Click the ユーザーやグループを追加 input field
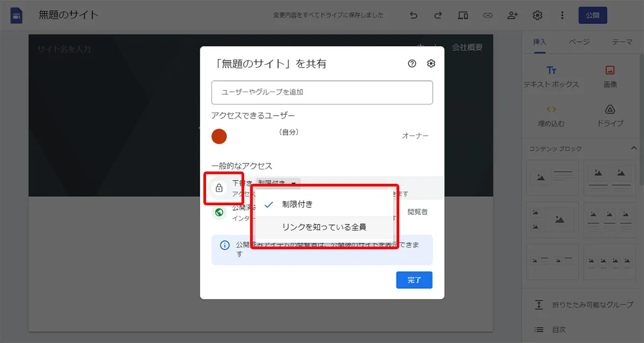The width and height of the screenshot is (644, 343). point(322,92)
